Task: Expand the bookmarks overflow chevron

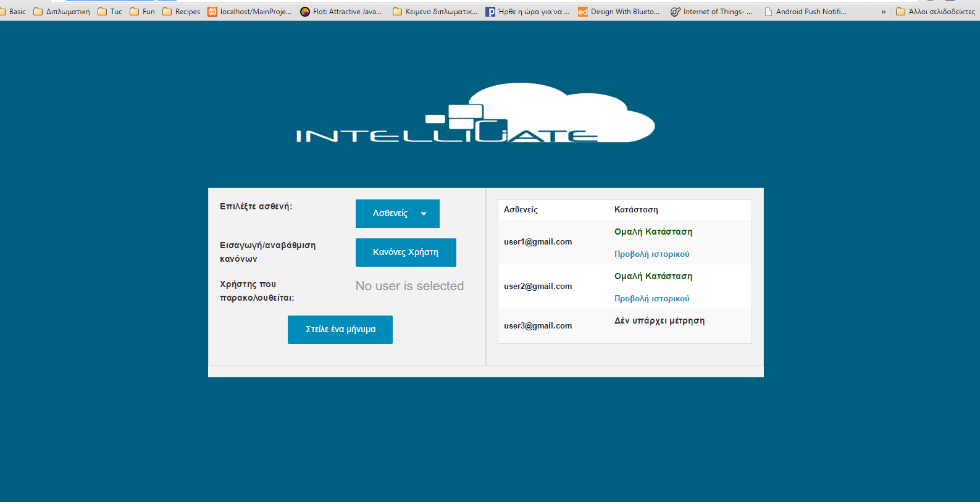Action: click(883, 12)
